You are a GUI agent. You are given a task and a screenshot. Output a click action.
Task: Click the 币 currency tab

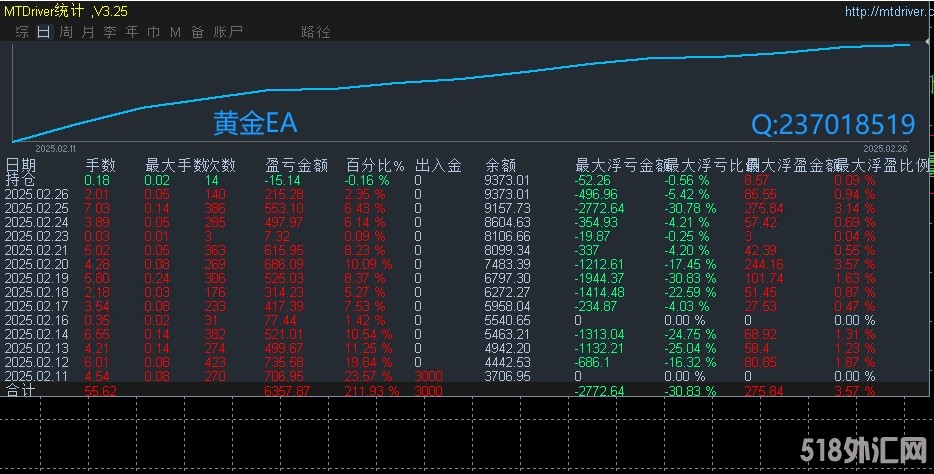pos(153,32)
